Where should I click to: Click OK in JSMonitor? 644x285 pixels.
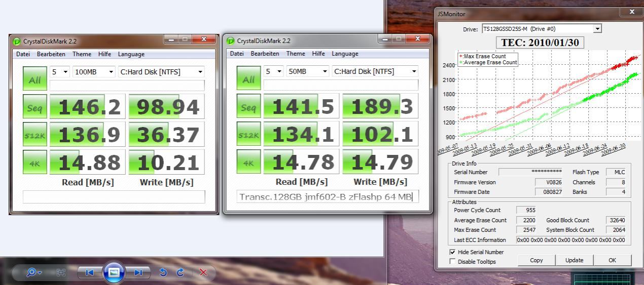pyautogui.click(x=612, y=260)
